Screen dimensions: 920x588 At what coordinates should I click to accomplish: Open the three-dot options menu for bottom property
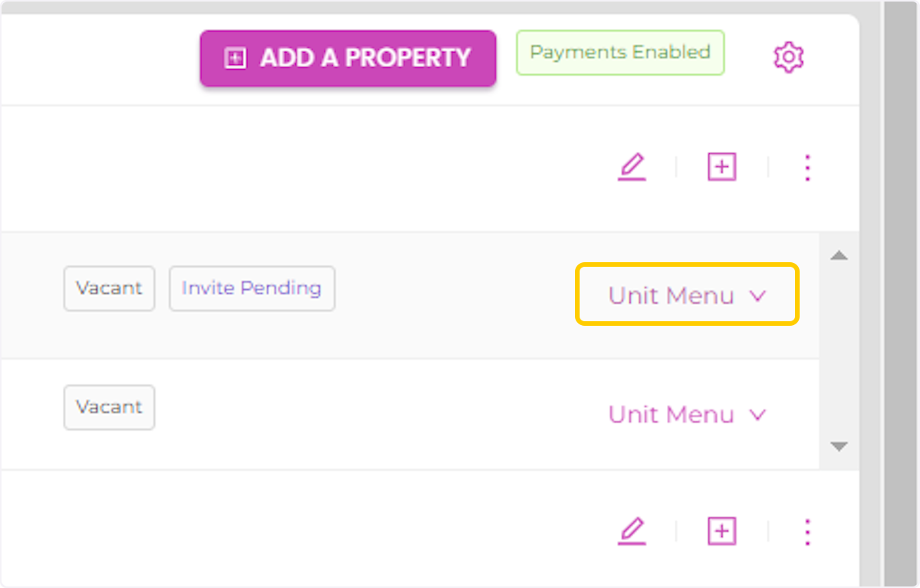(x=807, y=531)
